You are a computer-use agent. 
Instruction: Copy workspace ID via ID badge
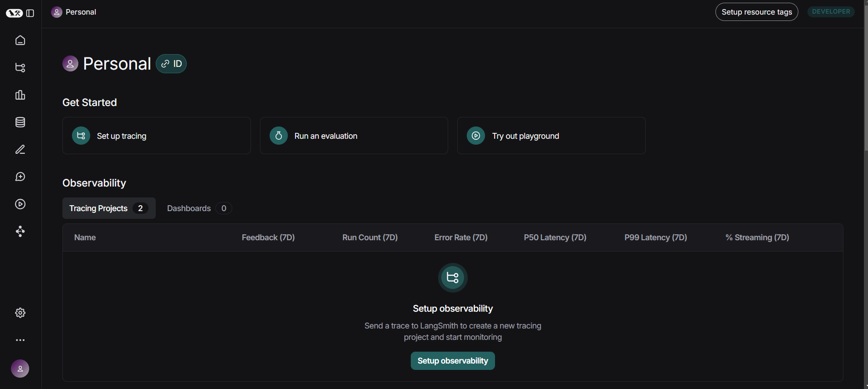click(x=171, y=64)
